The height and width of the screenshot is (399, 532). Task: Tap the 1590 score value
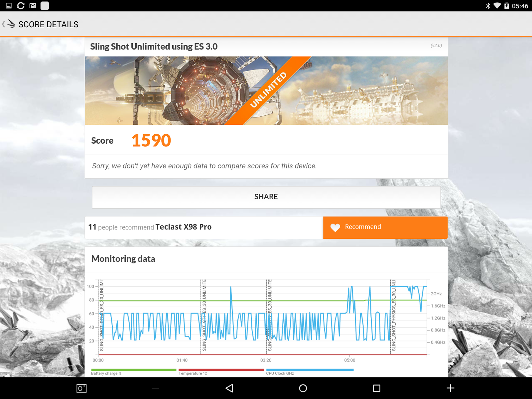pos(151,140)
